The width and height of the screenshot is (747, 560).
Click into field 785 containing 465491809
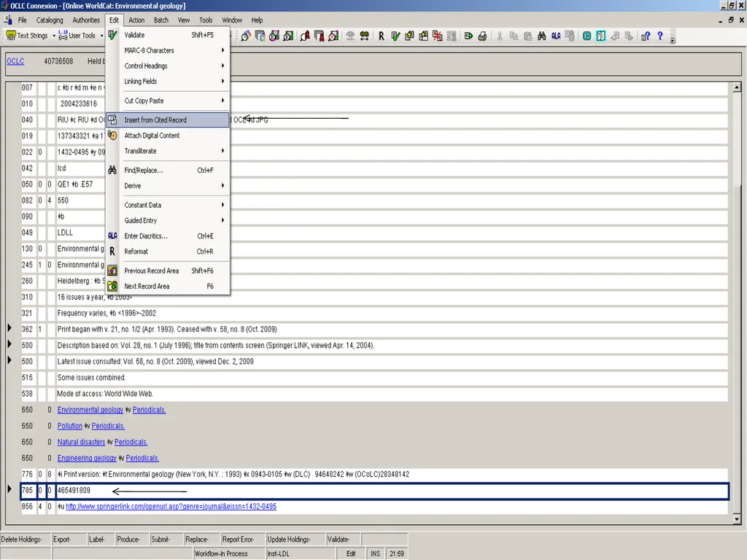click(x=392, y=491)
